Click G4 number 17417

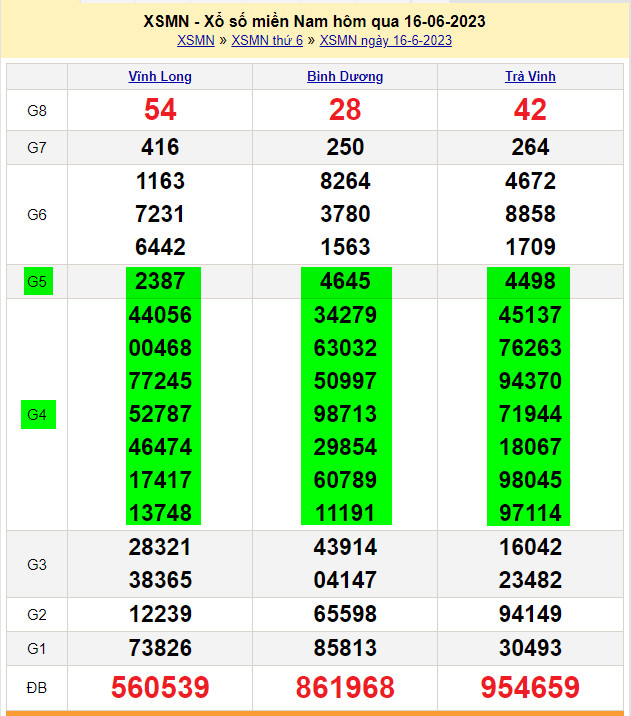160,480
